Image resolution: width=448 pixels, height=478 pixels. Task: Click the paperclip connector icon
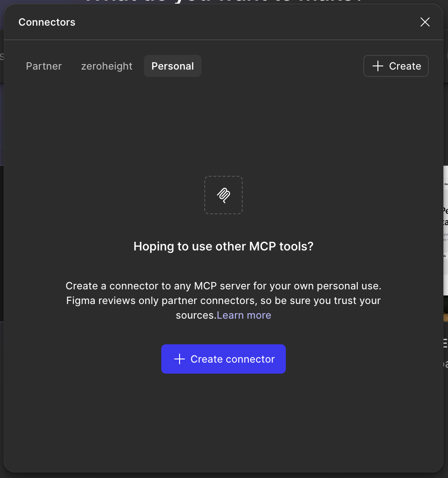(223, 195)
